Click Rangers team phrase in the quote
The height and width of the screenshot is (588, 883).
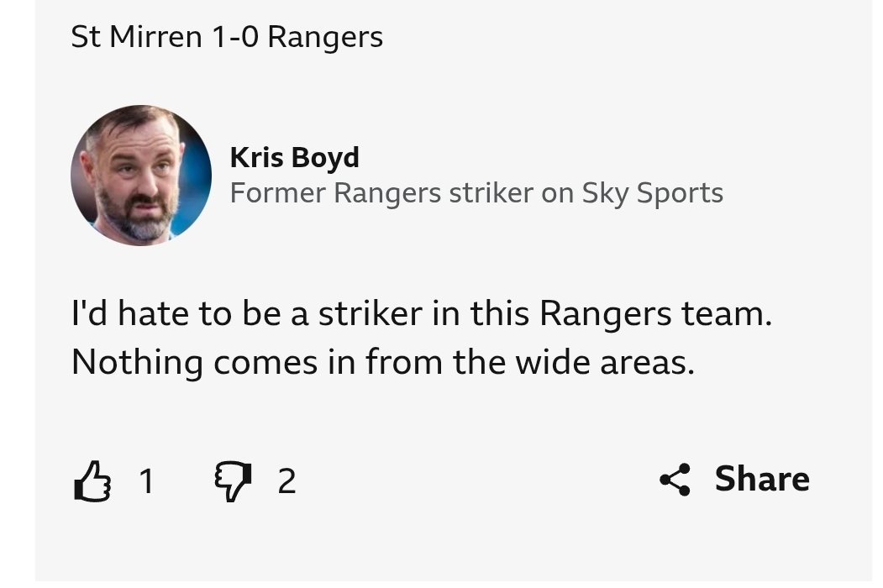(x=655, y=313)
